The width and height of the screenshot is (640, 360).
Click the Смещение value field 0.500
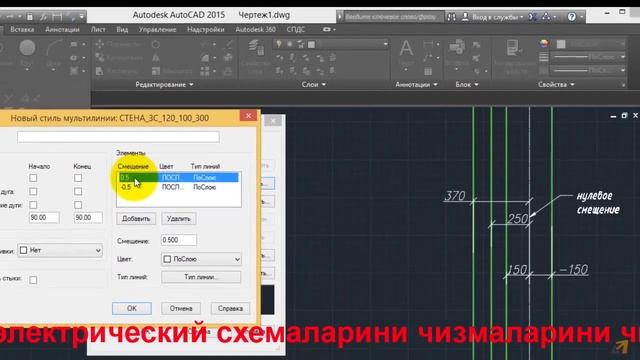pos(179,240)
